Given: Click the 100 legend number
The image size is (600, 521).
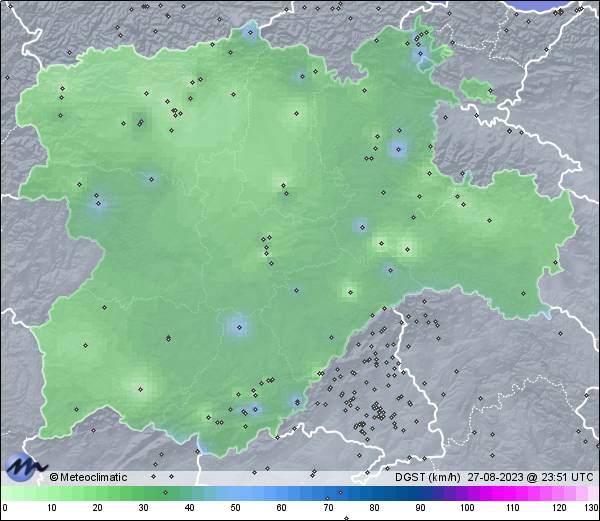Looking at the screenshot, I should click(x=467, y=508).
